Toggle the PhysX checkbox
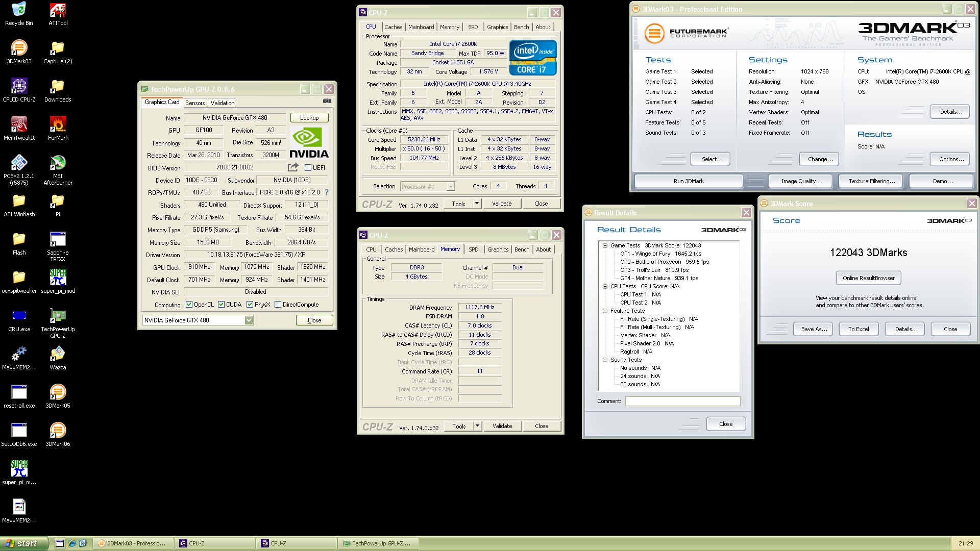 point(250,305)
